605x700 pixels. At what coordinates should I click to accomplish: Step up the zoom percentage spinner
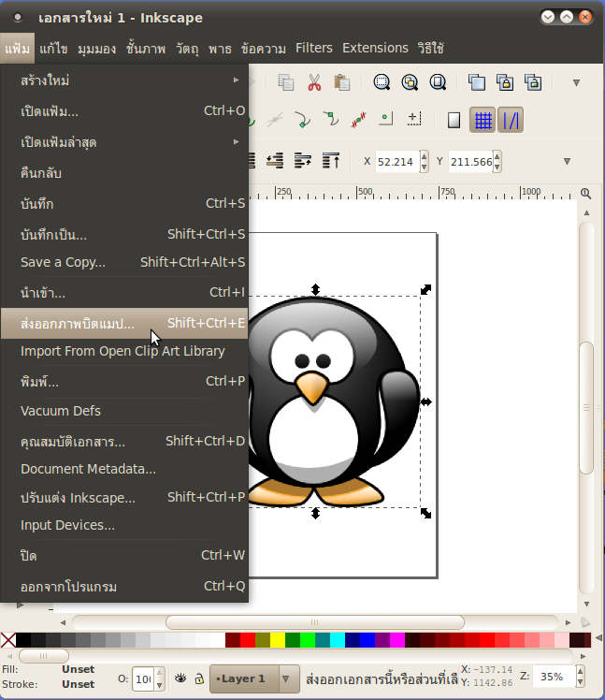pos(580,671)
